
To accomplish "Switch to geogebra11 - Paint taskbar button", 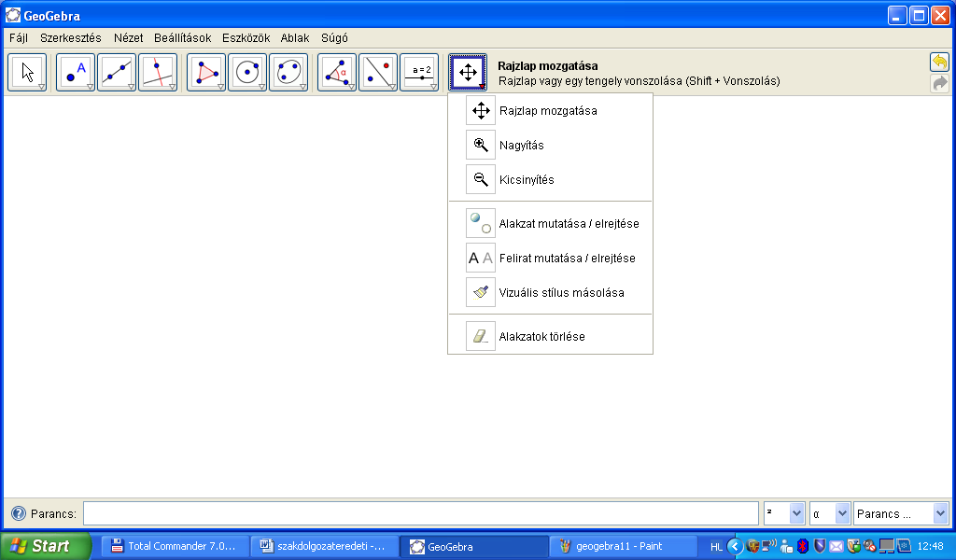I will pos(623,546).
